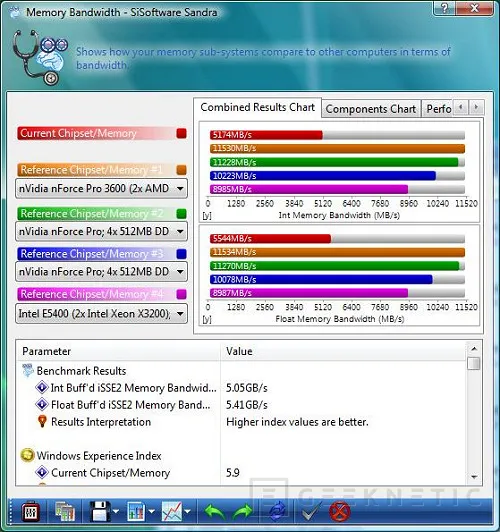
Task: Open the benchmark options sliders icon
Action: click(x=31, y=512)
